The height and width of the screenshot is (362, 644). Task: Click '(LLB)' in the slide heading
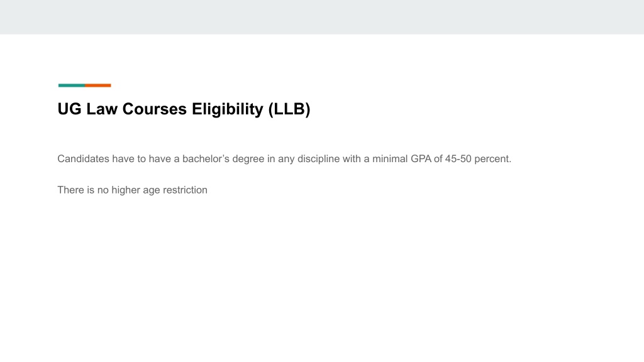point(289,109)
